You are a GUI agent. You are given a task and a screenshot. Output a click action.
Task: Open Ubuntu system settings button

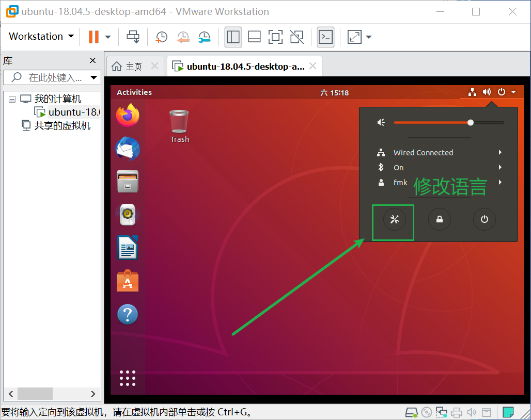click(395, 219)
